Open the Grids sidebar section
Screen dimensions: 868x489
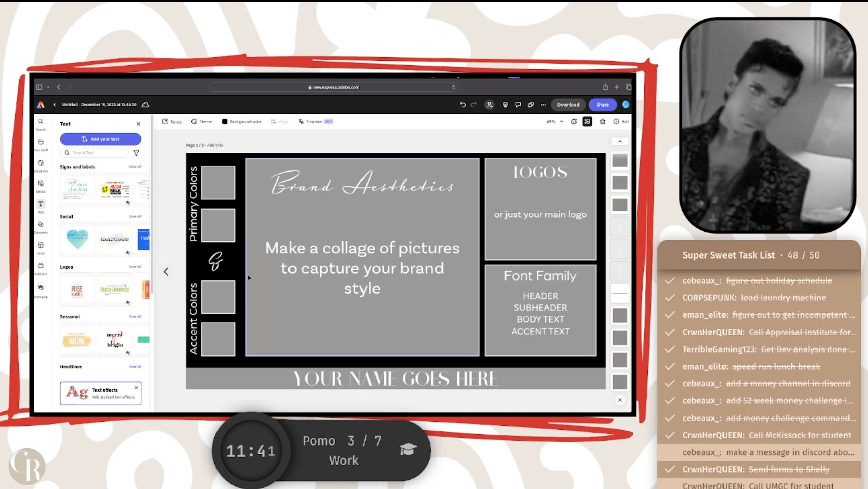(41, 248)
